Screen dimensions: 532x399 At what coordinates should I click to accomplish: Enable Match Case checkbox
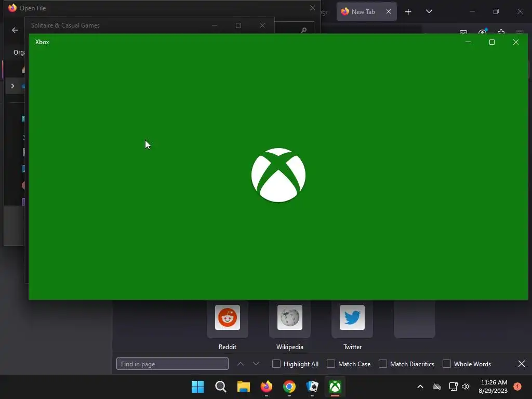point(331,364)
